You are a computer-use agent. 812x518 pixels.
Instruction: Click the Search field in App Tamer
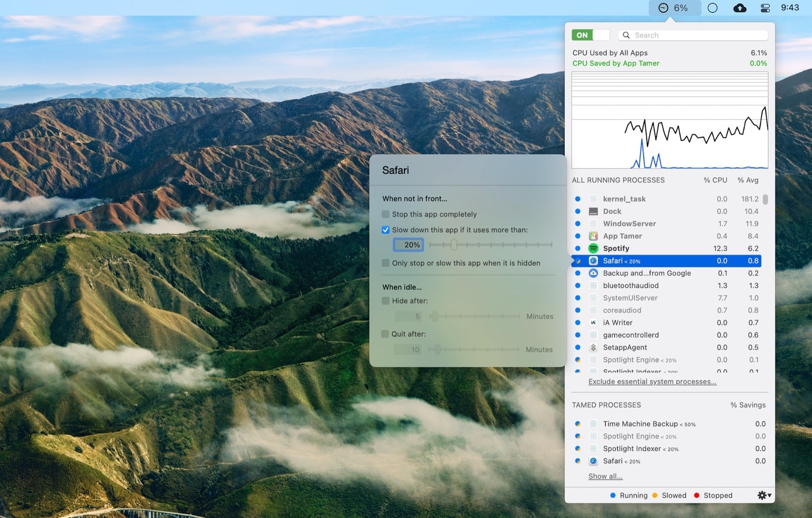(x=693, y=35)
